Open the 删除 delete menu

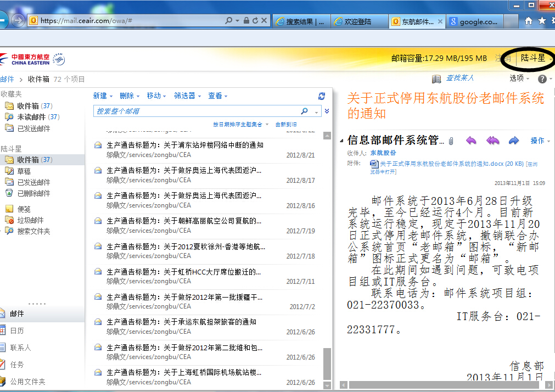point(130,96)
